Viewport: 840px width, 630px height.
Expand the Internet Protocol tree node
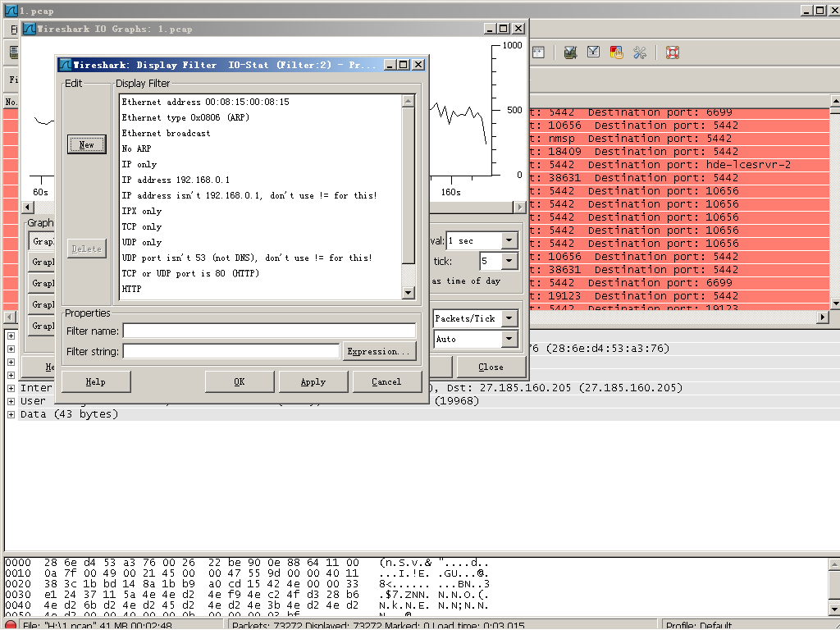(11, 388)
